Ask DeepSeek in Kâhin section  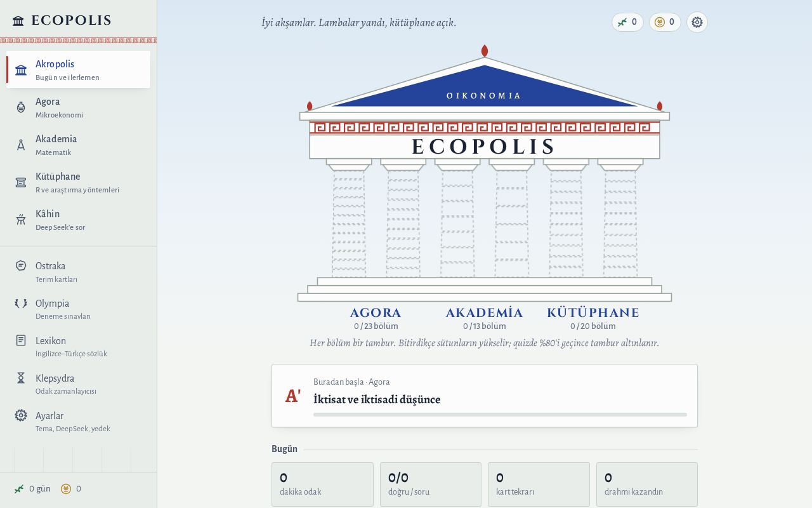[x=79, y=220]
